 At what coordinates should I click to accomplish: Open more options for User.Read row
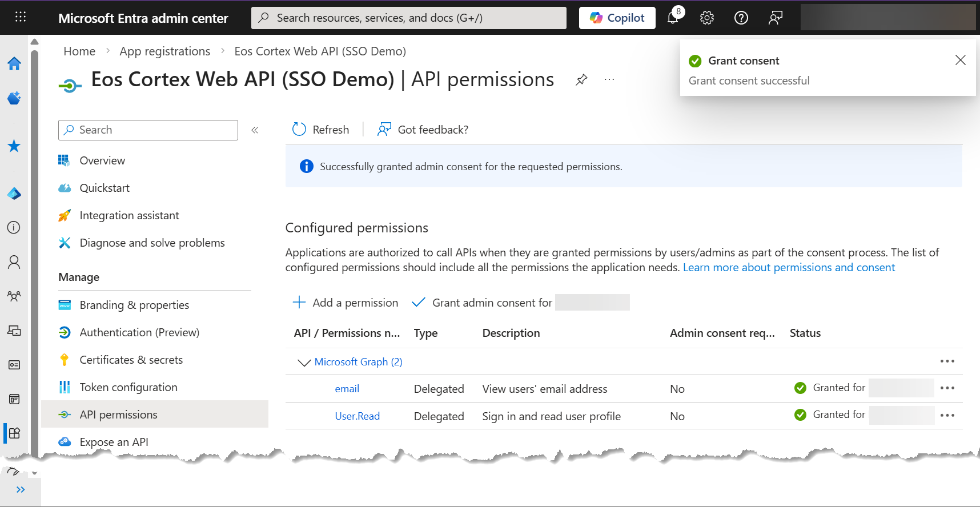coord(947,416)
